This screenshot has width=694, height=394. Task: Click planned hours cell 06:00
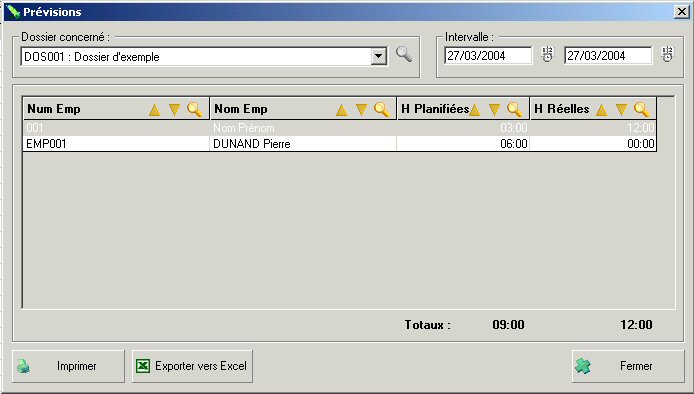pos(463,143)
